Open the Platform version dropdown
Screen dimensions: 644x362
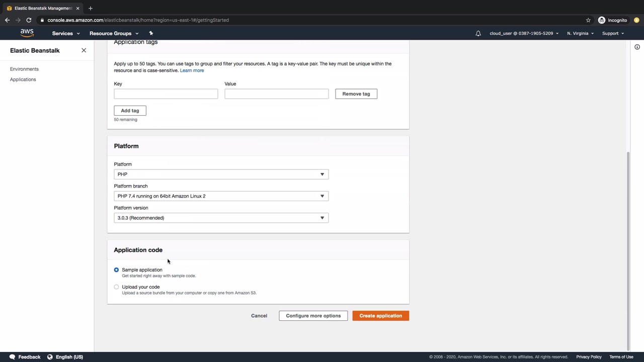(221, 218)
